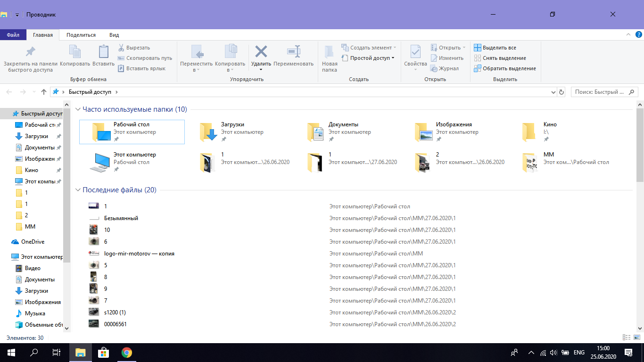Open Windows search on taskbar
Screen dimensions: 644x362
click(x=34, y=353)
